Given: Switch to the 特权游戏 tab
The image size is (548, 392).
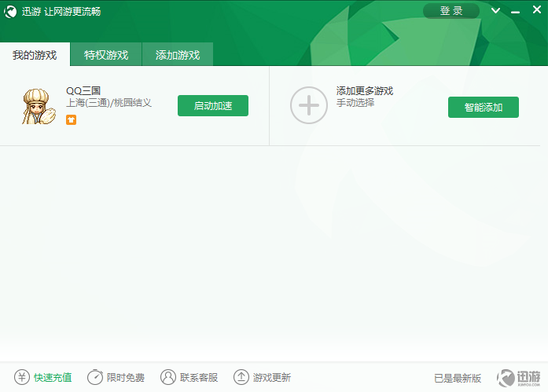Looking at the screenshot, I should tap(106, 54).
